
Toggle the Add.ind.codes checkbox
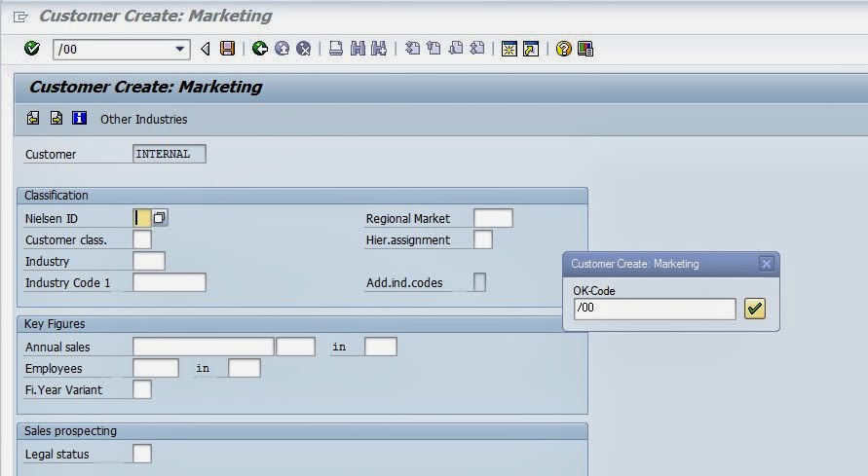pos(479,282)
